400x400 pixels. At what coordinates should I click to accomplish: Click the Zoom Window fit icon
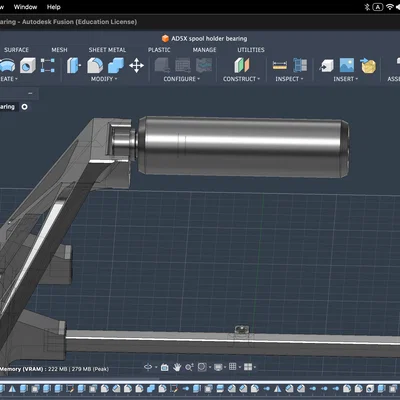[202, 367]
